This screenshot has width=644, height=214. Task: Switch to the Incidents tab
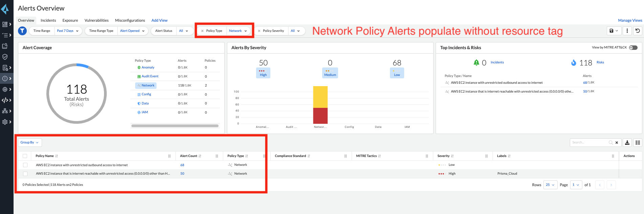point(48,20)
